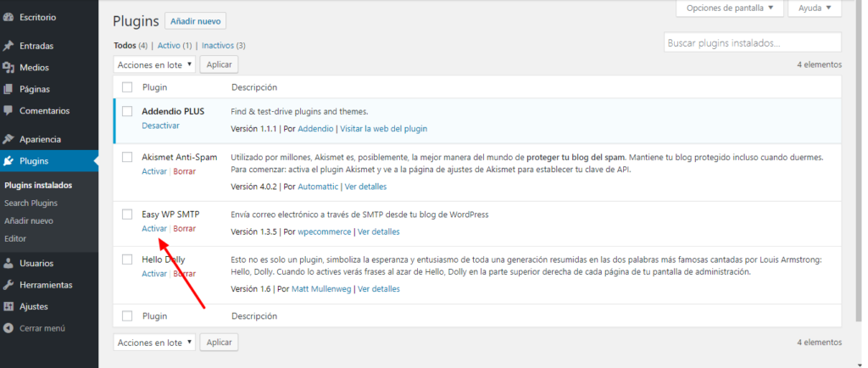Check the Akismet Anti-Spam plugin checkbox
Screen dimensions: 868x368
127,157
